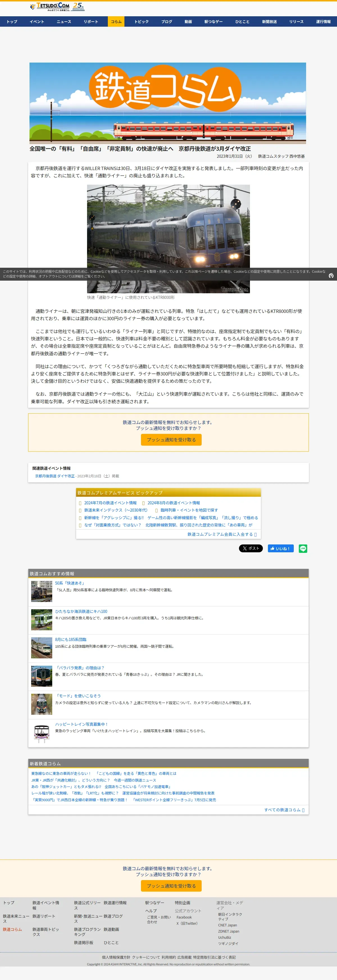
Task: Open JR東・JR西が「共通化検討」 column link
Action: 93,780
